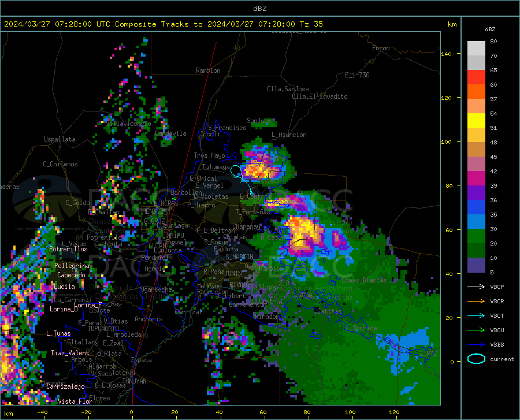This screenshot has height=420, width=520.
Task: Click the small green ellipse marker near Borbollon
Action: (x=174, y=199)
